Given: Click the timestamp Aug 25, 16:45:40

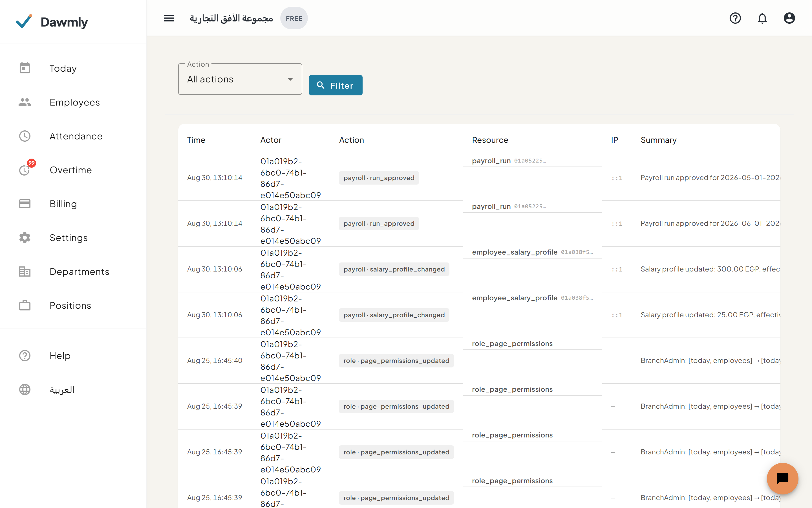Looking at the screenshot, I should tap(215, 360).
